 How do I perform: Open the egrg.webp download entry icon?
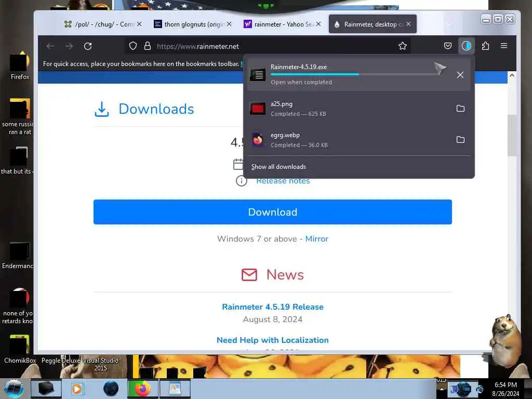(258, 140)
